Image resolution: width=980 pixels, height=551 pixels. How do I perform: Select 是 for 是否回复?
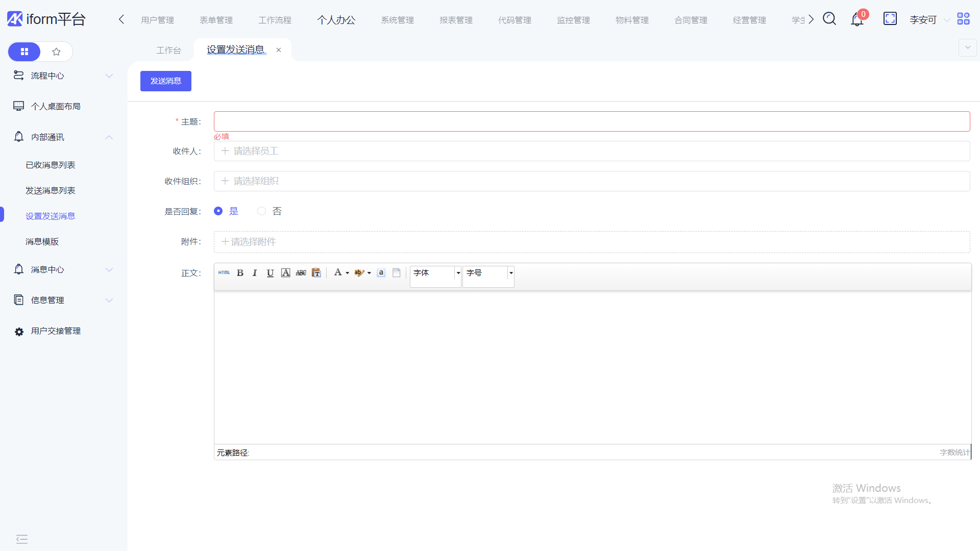[x=218, y=211]
